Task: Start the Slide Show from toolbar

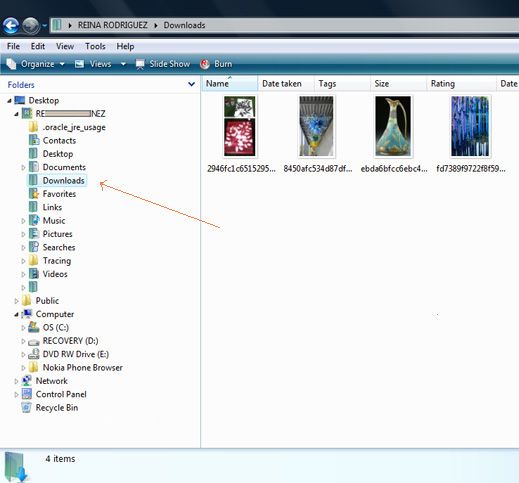Action: 163,64
